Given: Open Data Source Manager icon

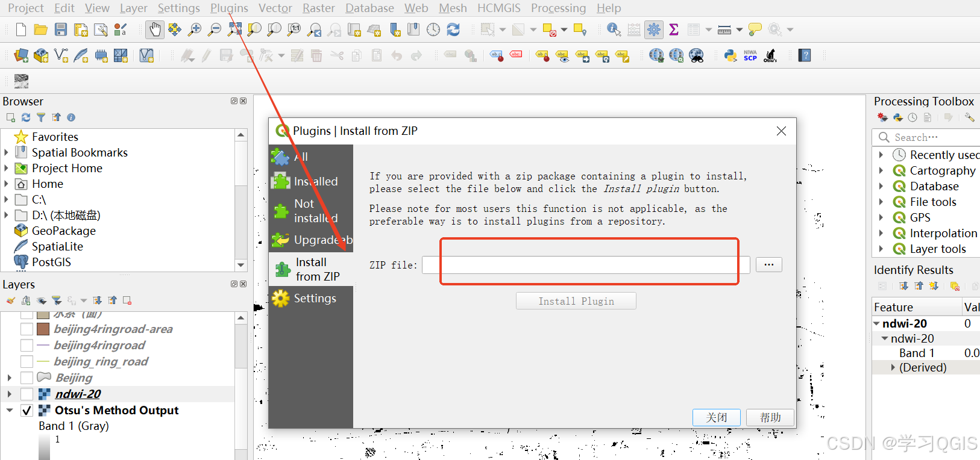Looking at the screenshot, I should click(21, 56).
